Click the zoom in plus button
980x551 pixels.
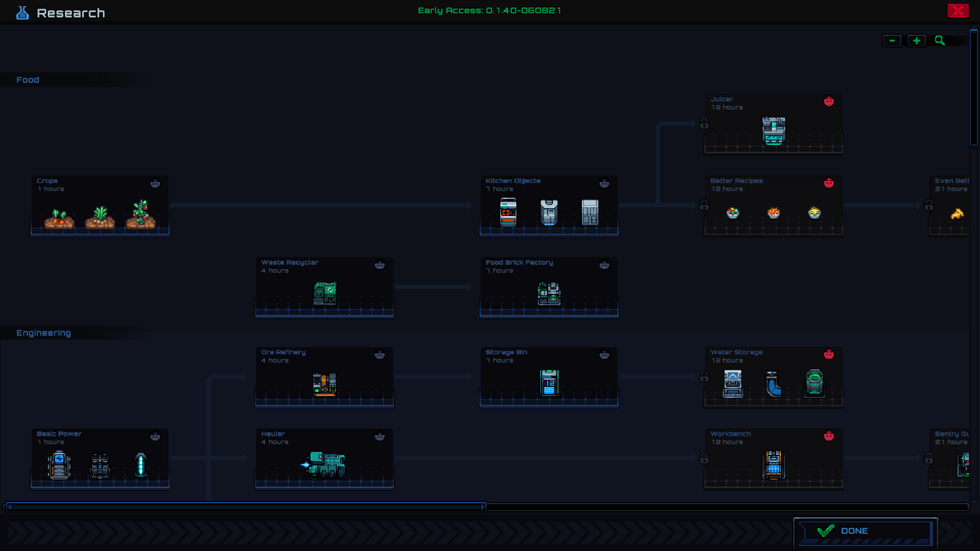click(916, 41)
